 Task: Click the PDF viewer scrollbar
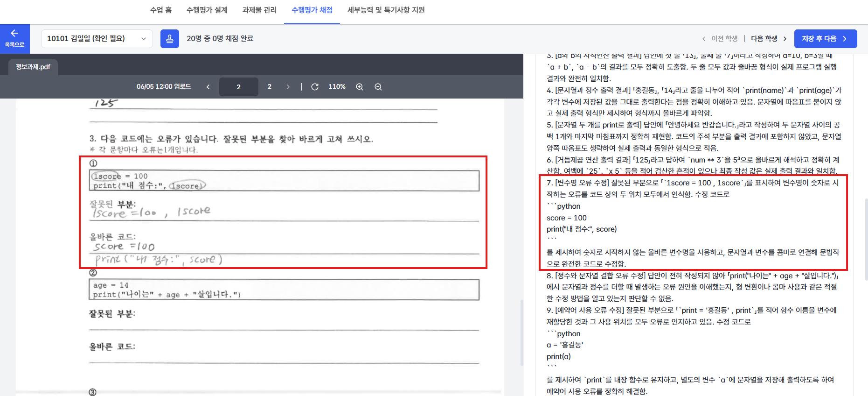[521, 332]
